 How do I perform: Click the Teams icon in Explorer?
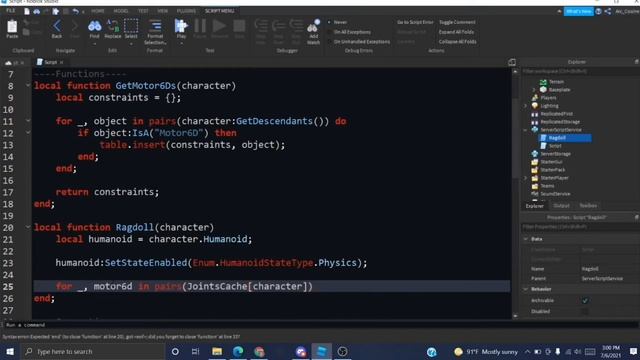pyautogui.click(x=535, y=186)
